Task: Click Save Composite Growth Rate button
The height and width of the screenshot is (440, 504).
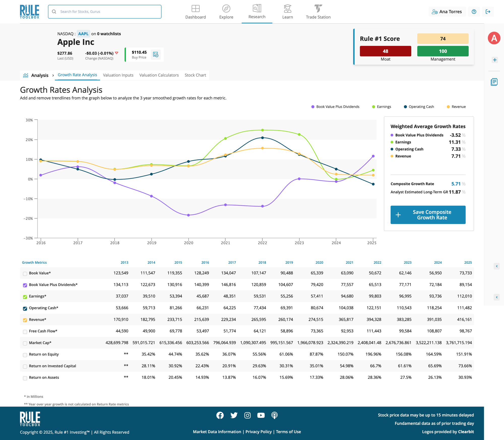Action: pyautogui.click(x=428, y=215)
